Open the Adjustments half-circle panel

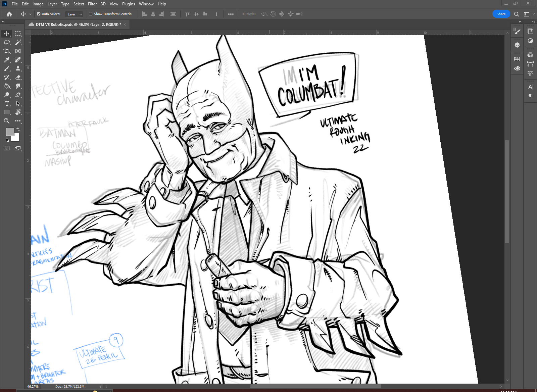[530, 41]
